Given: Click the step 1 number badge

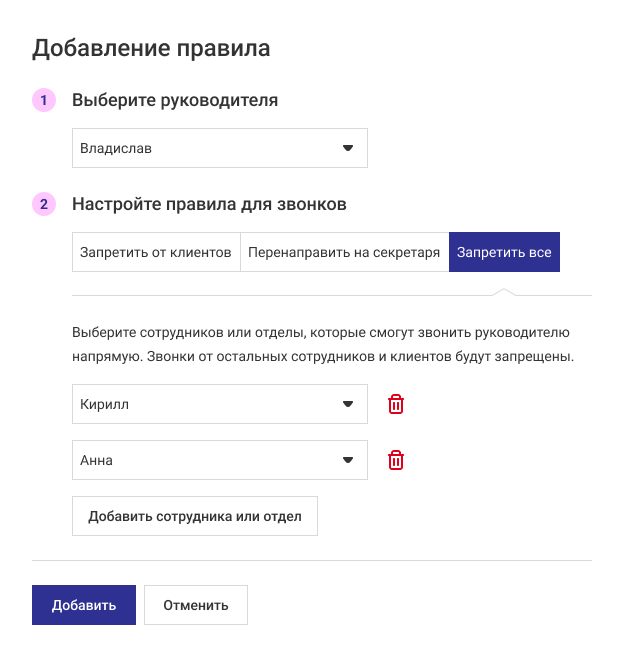Looking at the screenshot, I should [44, 100].
